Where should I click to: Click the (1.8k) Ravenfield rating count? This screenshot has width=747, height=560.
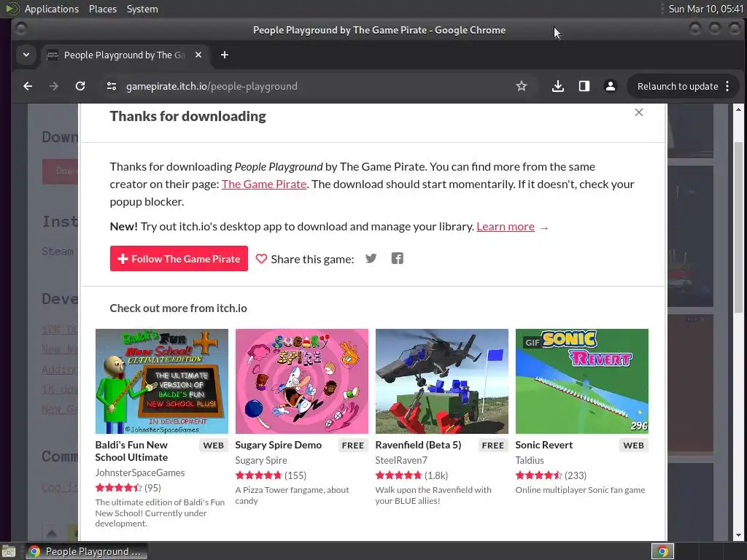click(436, 475)
